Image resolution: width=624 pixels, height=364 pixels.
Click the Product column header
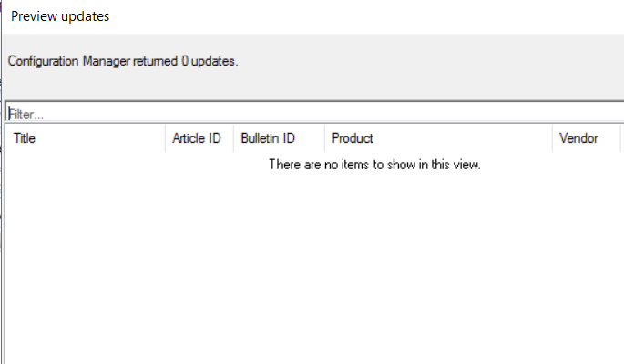pos(438,138)
